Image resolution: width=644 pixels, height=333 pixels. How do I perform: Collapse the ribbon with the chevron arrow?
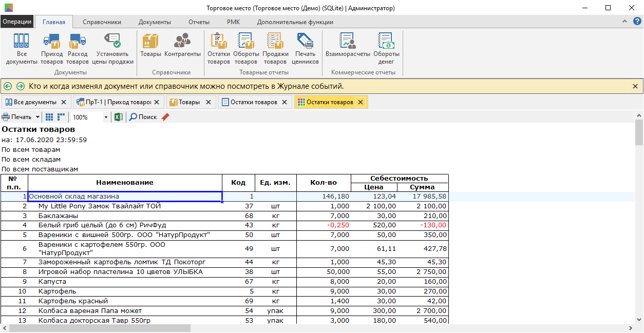(624, 22)
